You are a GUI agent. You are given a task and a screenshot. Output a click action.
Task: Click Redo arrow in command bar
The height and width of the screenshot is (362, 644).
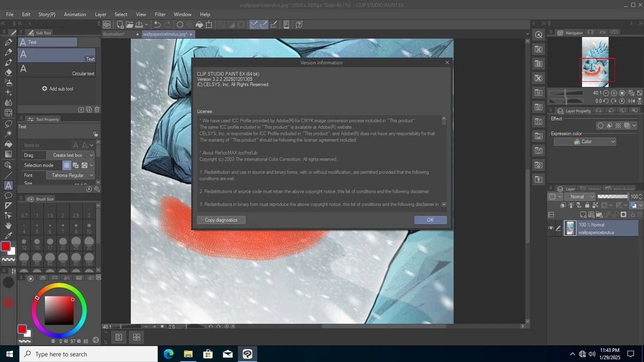pyautogui.click(x=167, y=24)
